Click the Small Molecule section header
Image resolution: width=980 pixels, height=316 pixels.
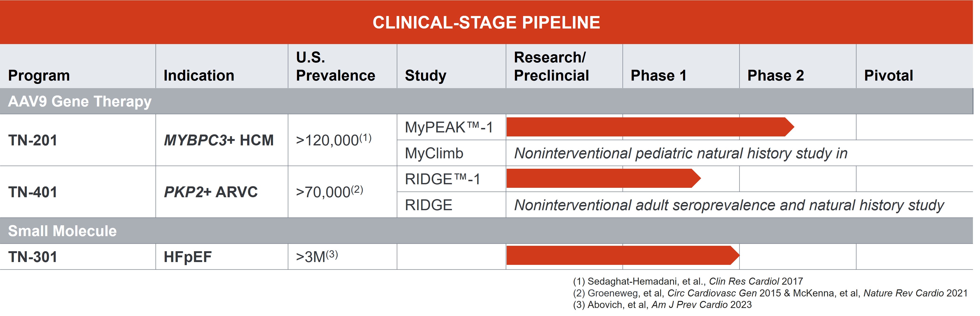(63, 231)
